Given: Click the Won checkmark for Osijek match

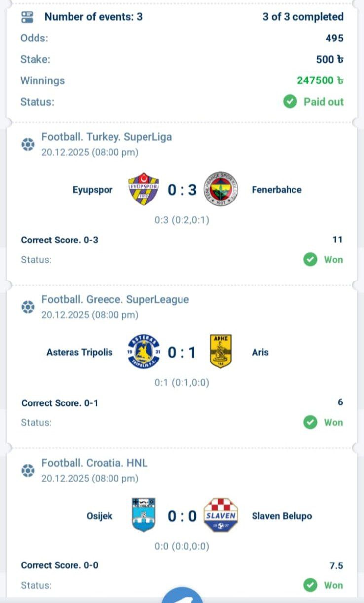Looking at the screenshot, I should [x=310, y=585].
